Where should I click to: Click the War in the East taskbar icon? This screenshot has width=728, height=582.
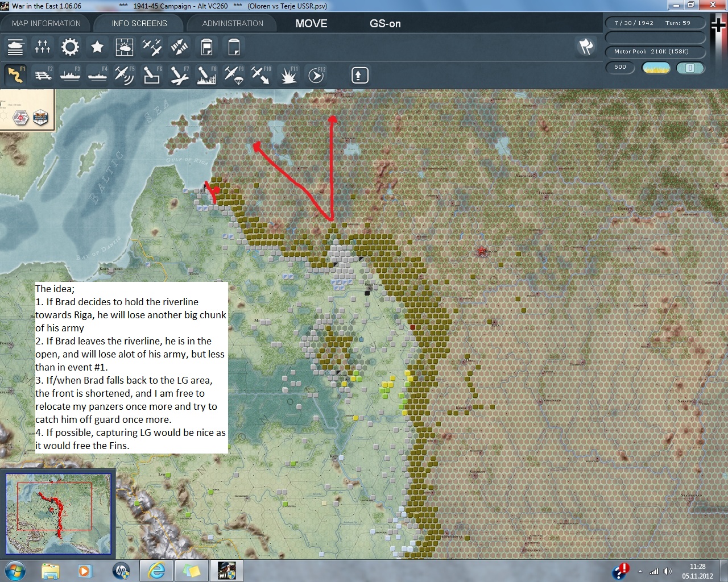(227, 571)
